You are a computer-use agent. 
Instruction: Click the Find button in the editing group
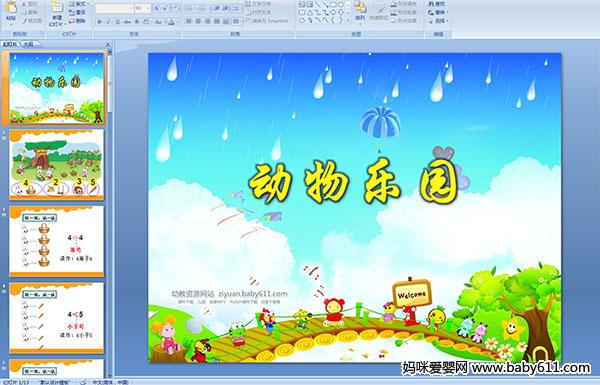(437, 4)
